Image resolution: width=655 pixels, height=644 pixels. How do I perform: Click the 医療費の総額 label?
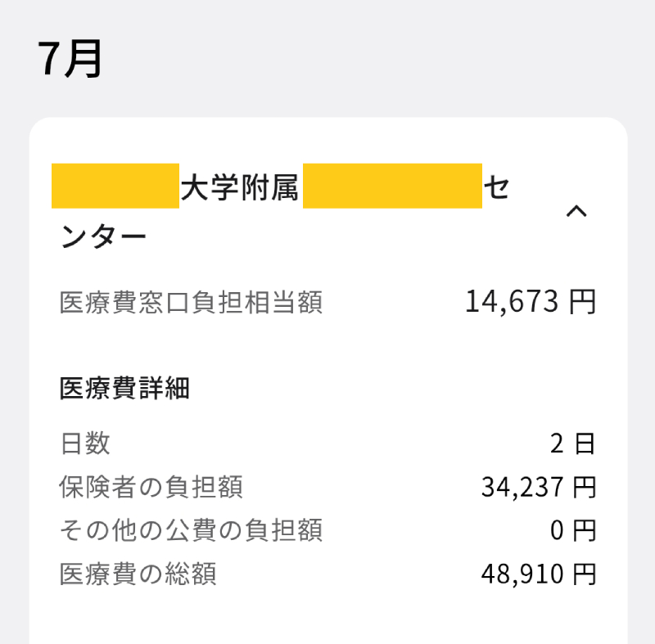coord(138,574)
